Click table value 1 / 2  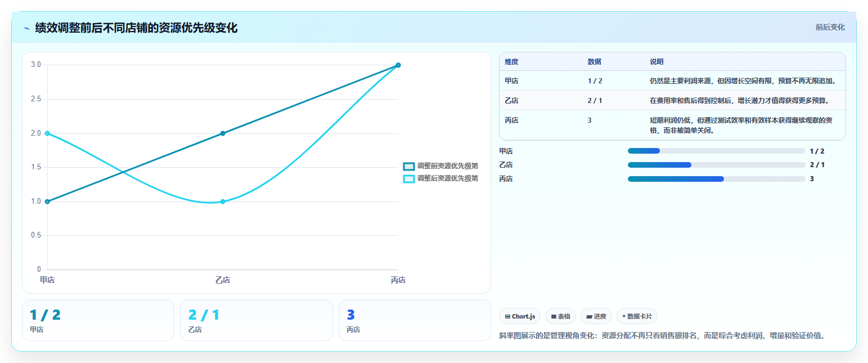595,81
